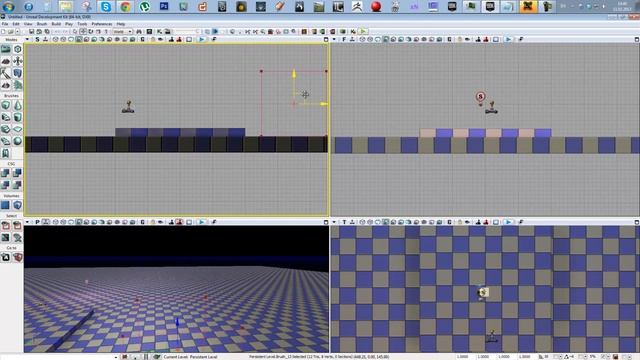Click the first 1.0000 scale field in the status bar
Image resolution: width=640 pixels, height=360 pixels.
pyautogui.click(x=462, y=357)
